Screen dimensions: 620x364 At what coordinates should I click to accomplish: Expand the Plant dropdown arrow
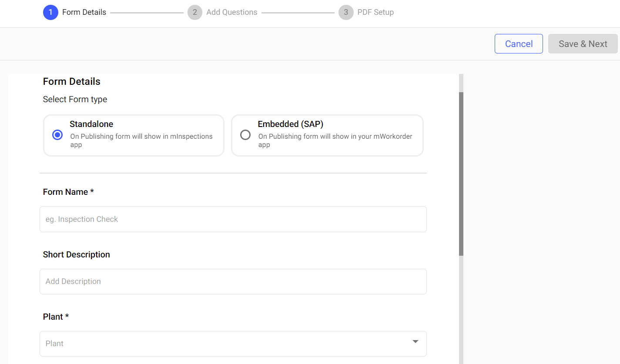pyautogui.click(x=416, y=342)
